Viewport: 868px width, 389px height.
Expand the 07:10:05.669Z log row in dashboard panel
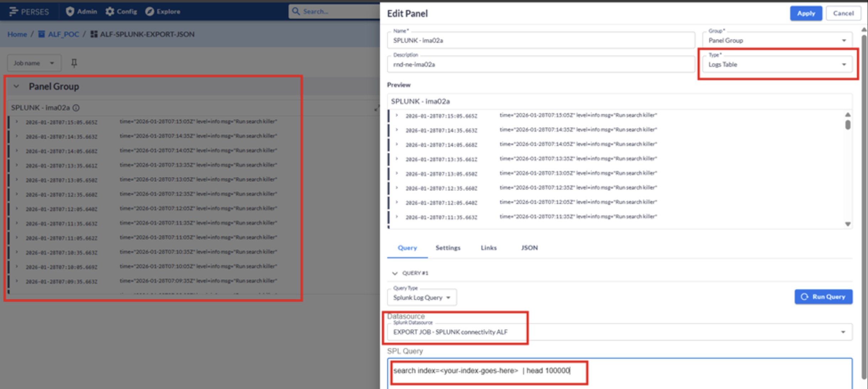click(x=17, y=267)
